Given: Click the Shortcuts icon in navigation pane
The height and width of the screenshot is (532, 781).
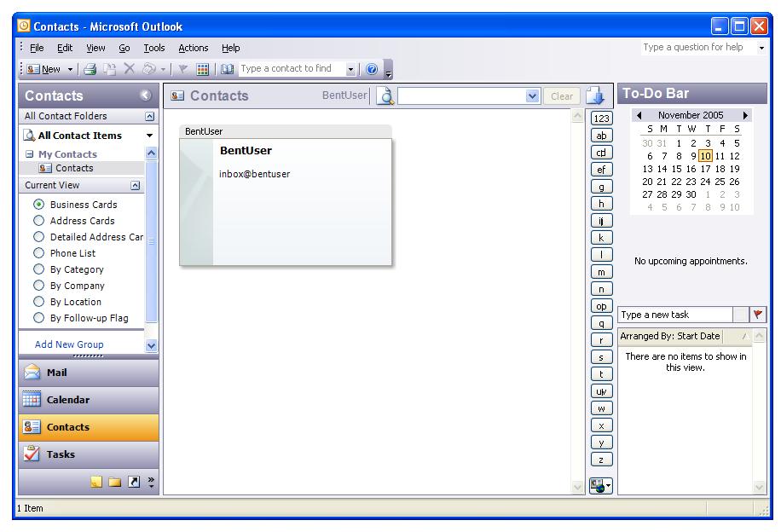Looking at the screenshot, I should (134, 482).
